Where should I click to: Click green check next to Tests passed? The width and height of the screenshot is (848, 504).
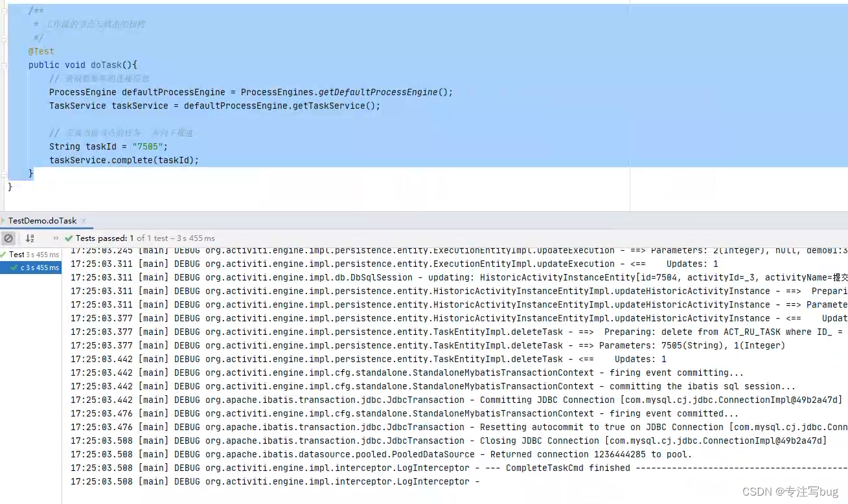tap(69, 238)
